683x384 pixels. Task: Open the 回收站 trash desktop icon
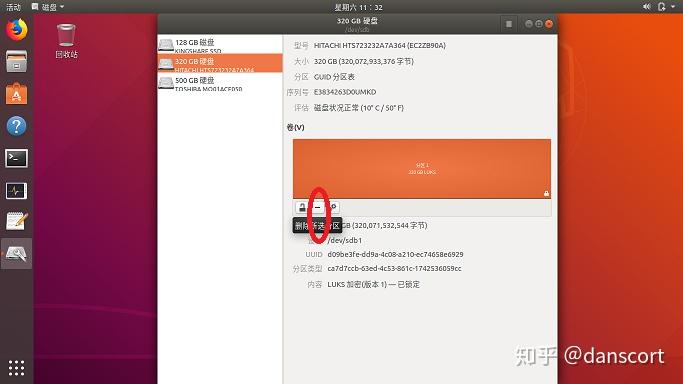pyautogui.click(x=66, y=40)
